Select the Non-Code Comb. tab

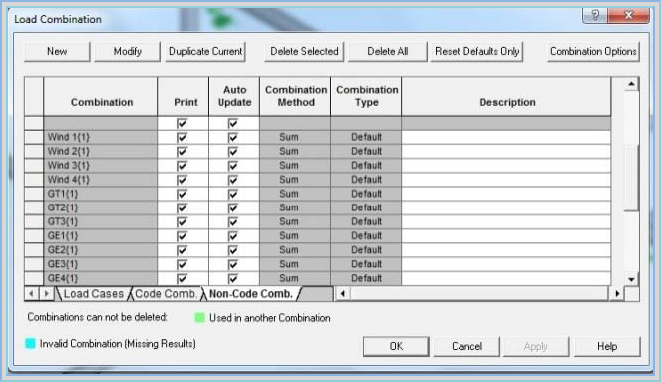pos(251,294)
